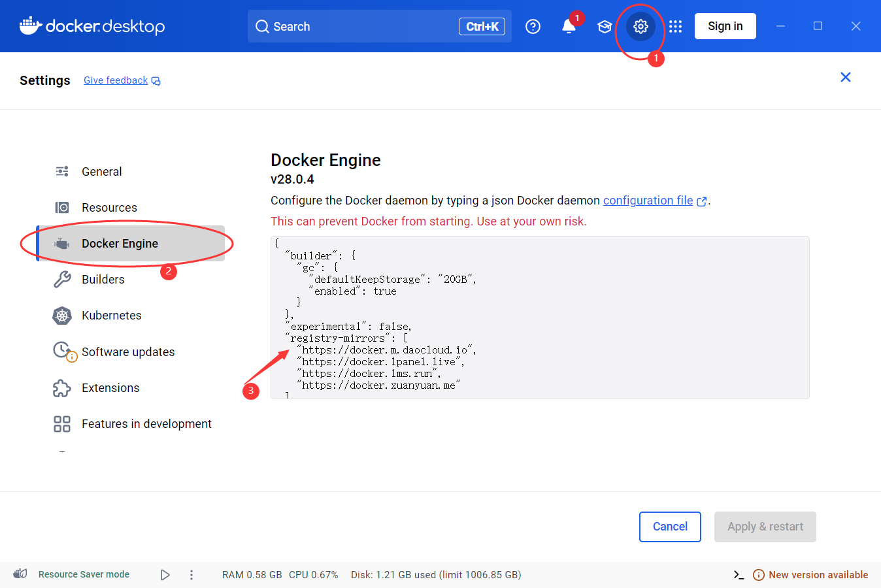Open the three-dot menu in status bar
Image resolution: width=881 pixels, height=588 pixels.
[191, 575]
